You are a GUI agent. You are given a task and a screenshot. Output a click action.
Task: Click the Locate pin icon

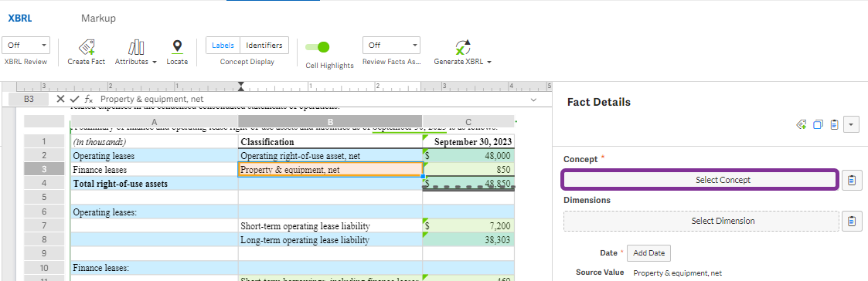pyautogui.click(x=176, y=46)
